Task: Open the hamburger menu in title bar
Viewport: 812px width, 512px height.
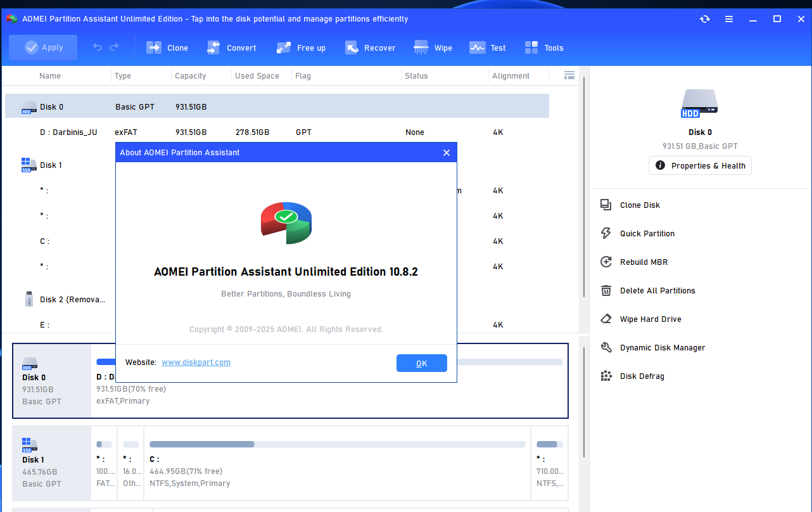Action: pos(729,19)
